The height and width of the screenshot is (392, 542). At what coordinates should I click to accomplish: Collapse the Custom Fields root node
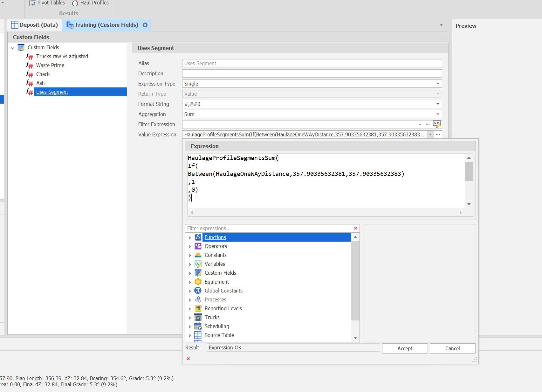tap(13, 48)
